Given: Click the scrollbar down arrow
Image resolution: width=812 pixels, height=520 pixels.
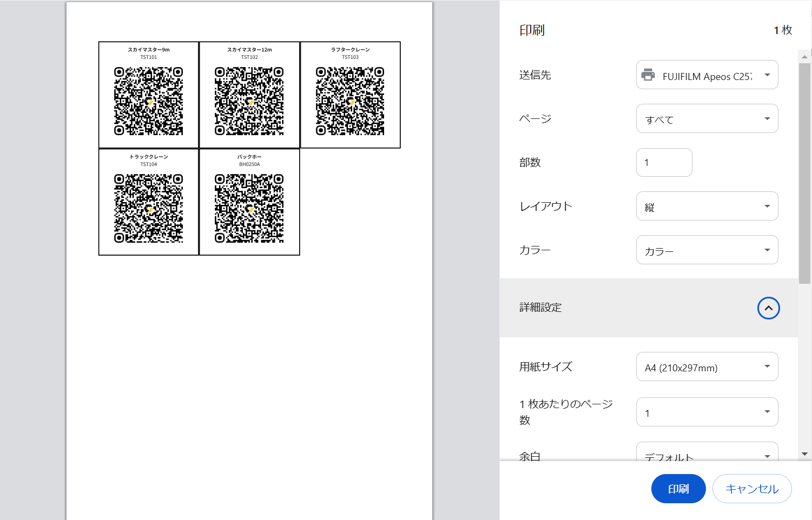Looking at the screenshot, I should 804,454.
